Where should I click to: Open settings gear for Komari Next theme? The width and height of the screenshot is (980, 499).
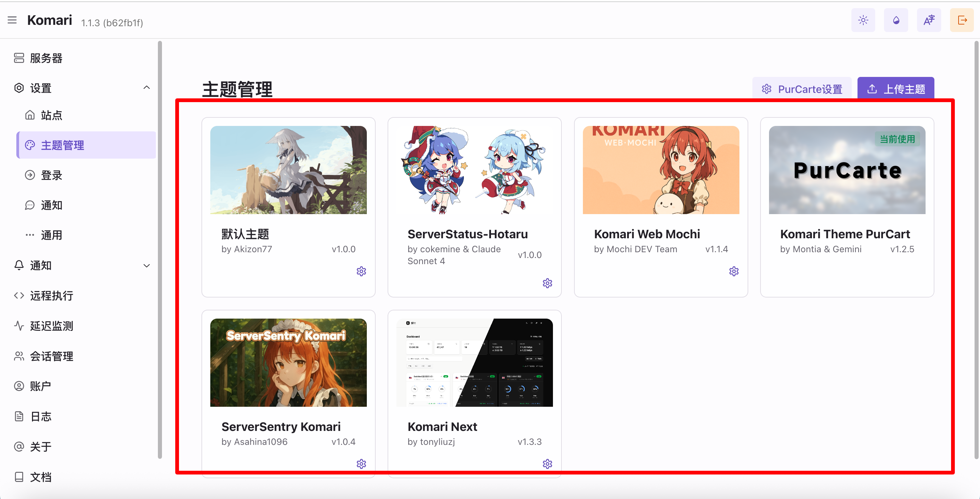tap(547, 464)
